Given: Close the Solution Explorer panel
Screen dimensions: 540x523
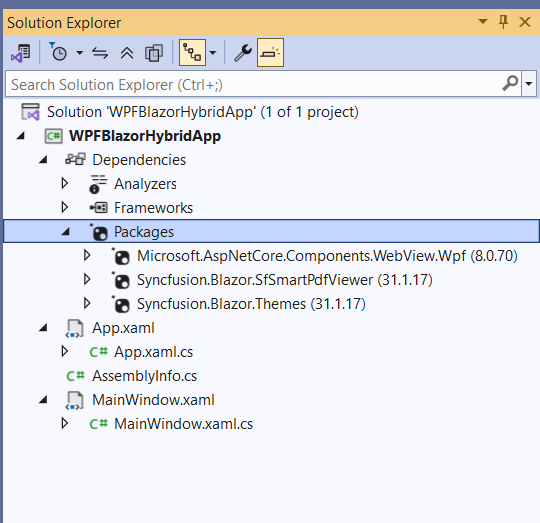Looking at the screenshot, I should [525, 22].
